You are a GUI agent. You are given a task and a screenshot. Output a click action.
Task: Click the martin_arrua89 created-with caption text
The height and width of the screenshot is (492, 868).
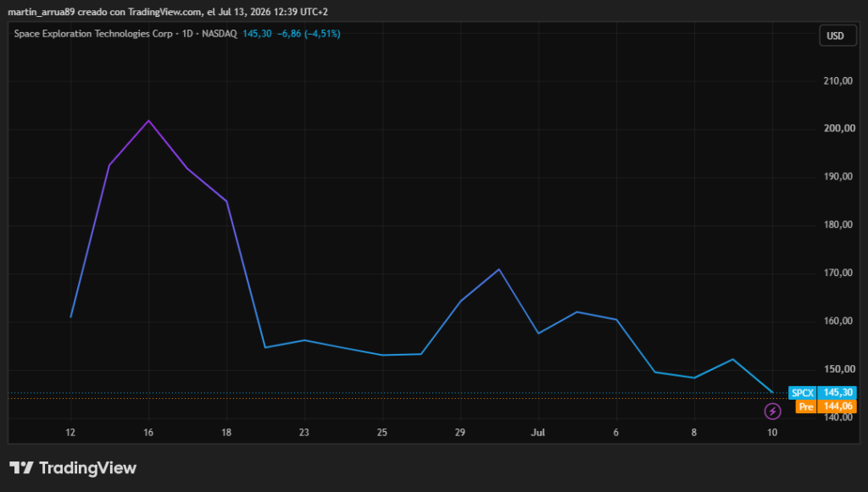168,12
